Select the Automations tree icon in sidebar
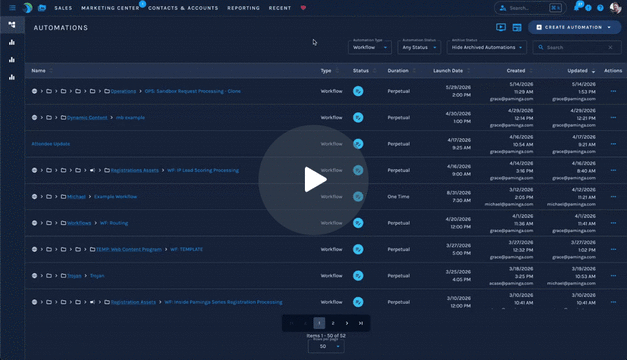Screen dimensions: 627x360 pyautogui.click(x=12, y=25)
